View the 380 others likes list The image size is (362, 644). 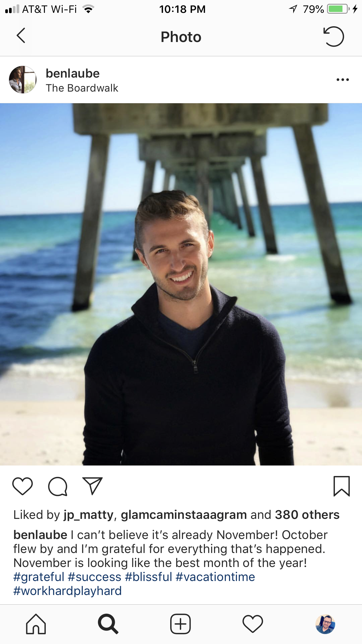point(307,515)
